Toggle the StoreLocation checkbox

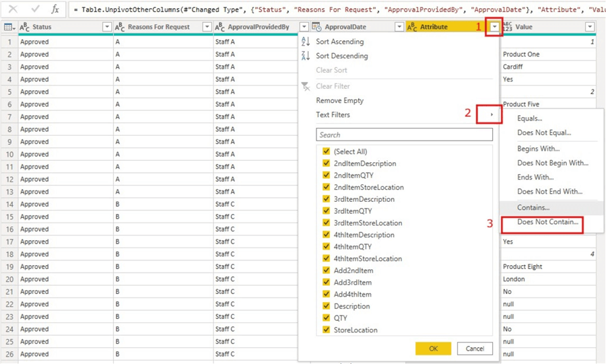[326, 330]
